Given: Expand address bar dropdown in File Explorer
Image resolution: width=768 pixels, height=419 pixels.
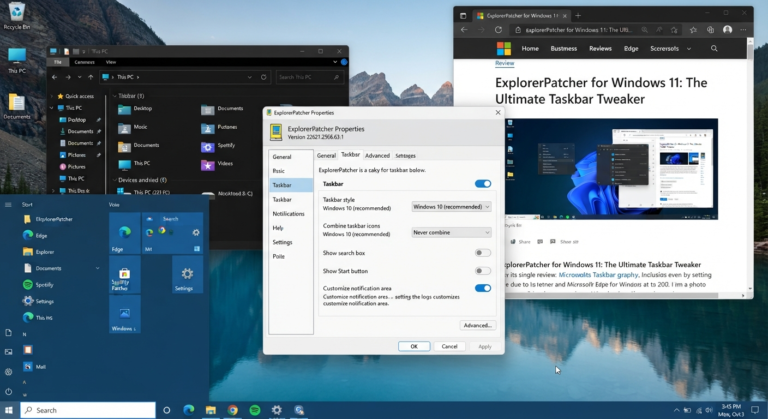Looking at the screenshot, I should [250, 77].
